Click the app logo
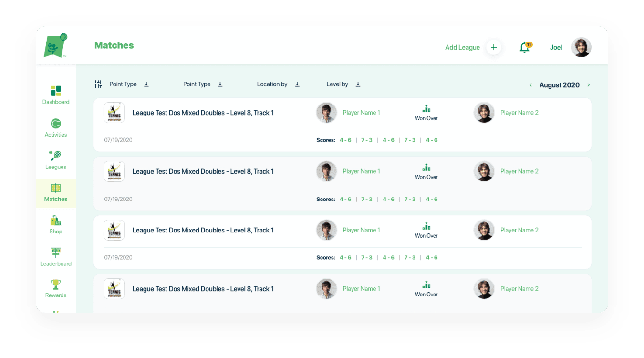This screenshot has width=644, height=358. 55,46
